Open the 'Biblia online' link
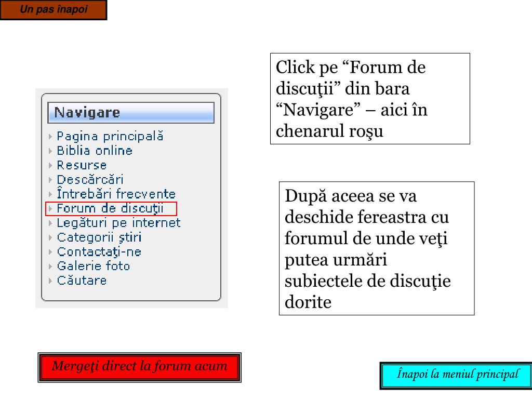Viewport: 532px width, 399px height. (x=95, y=151)
